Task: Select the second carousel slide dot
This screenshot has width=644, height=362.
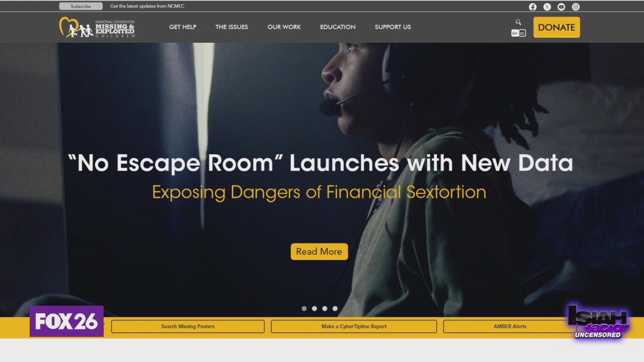Action: pyautogui.click(x=314, y=308)
